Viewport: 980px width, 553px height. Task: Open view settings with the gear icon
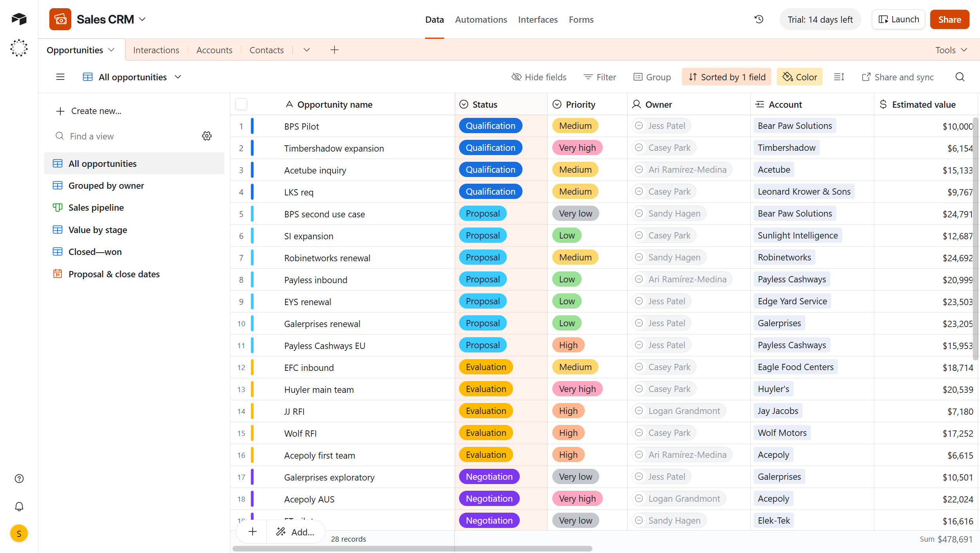207,136
